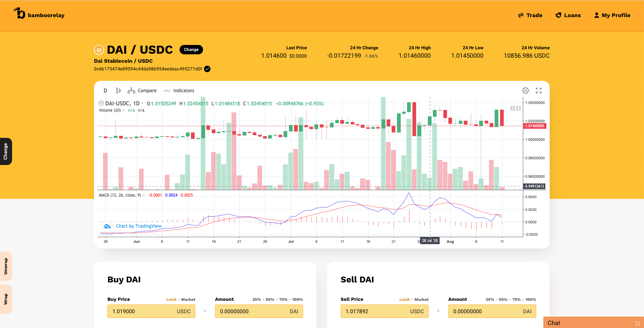Viewport: 644px width, 328px height.
Task: Expand the MACD indicator options arrow
Action: coord(144,195)
